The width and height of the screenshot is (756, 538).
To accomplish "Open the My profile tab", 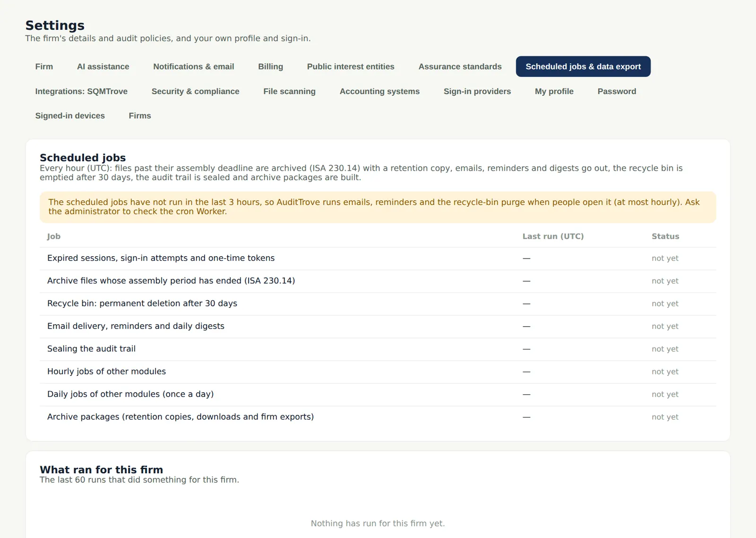I will click(554, 91).
